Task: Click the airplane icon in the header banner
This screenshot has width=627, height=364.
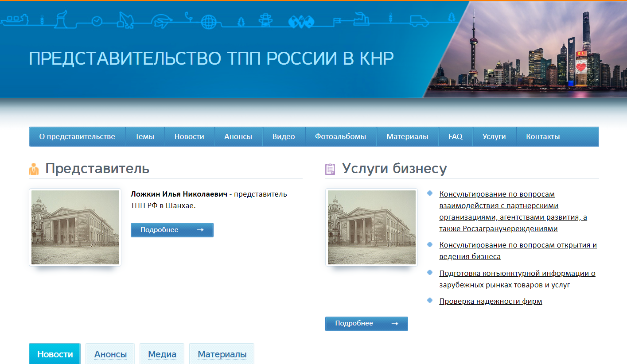Action: (161, 21)
